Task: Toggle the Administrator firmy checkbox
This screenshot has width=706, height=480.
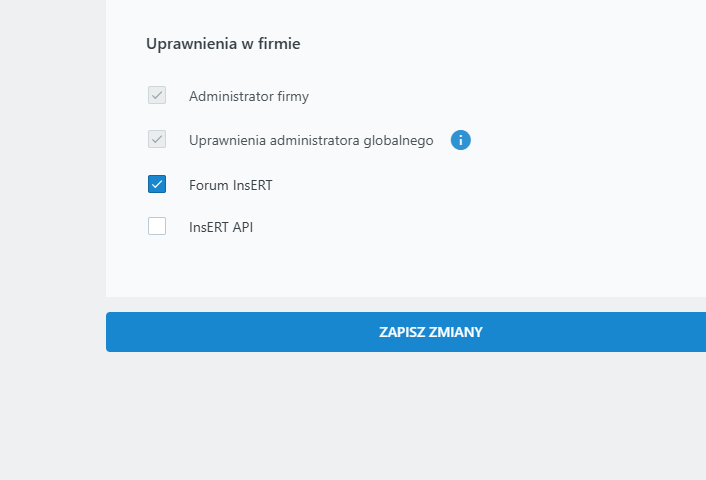Action: (157, 96)
